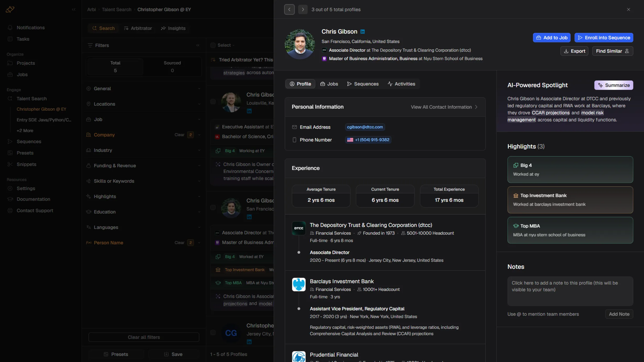
Task: Collapse the left sidebar with double chevron
Action: point(74,9)
